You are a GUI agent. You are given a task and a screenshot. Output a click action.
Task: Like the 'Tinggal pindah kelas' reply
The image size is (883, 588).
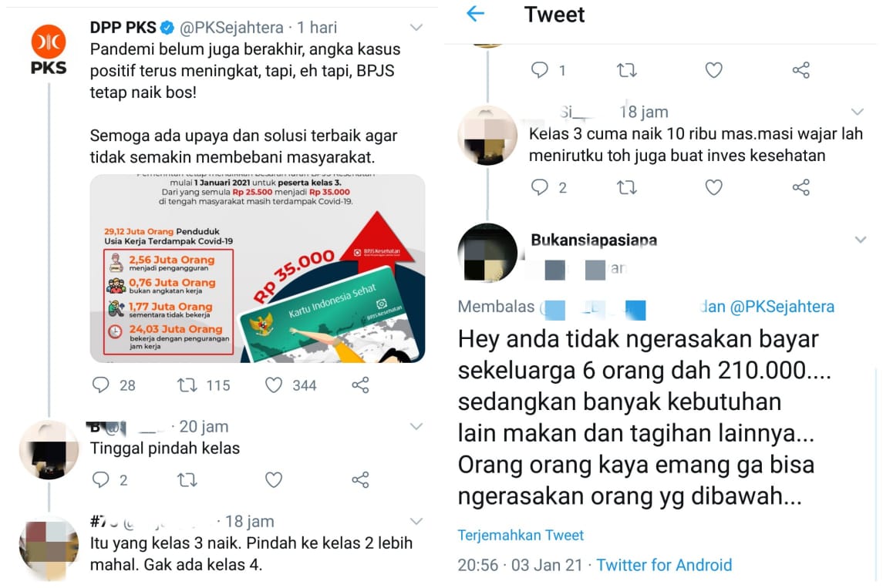pos(274,480)
